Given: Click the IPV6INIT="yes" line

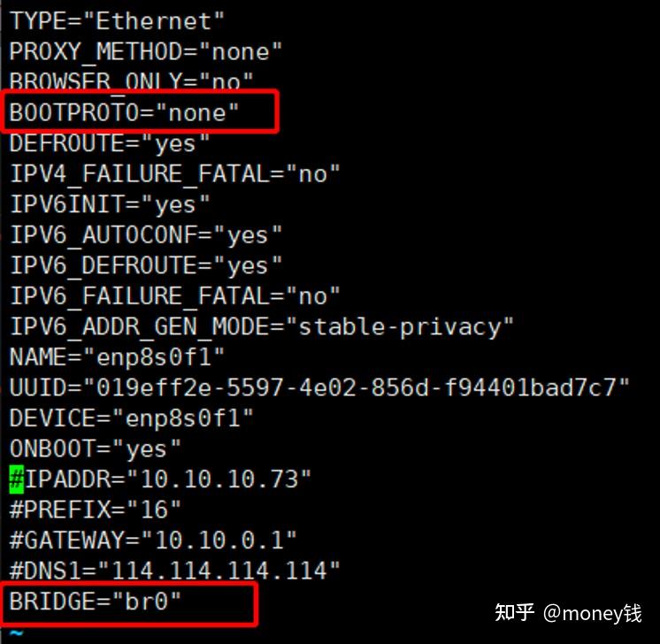Looking at the screenshot, I should tap(110, 204).
